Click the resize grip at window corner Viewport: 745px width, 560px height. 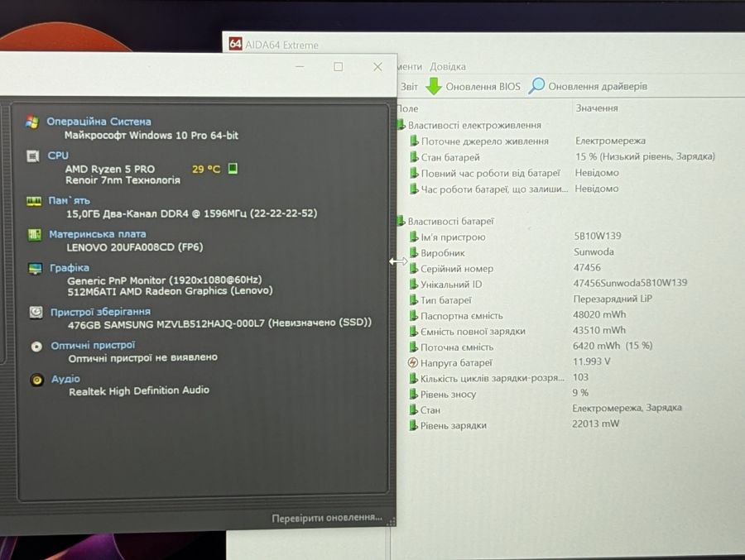391,521
